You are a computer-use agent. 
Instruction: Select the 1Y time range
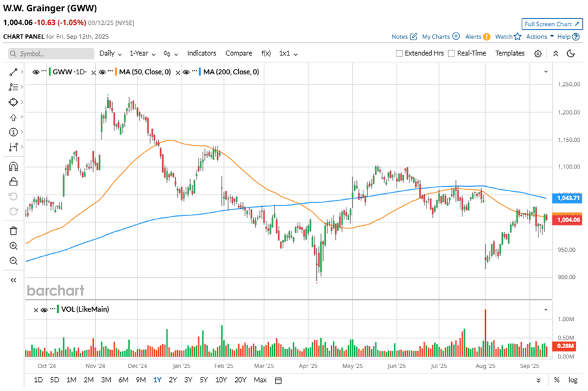(x=157, y=380)
